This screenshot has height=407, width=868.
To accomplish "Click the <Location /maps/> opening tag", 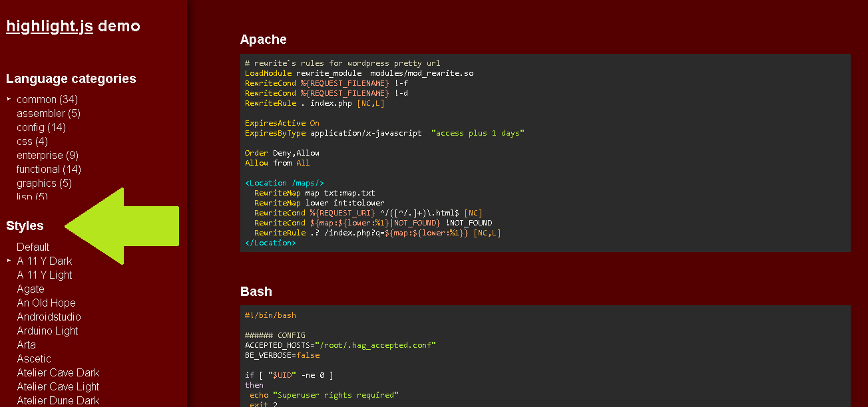I will (x=284, y=183).
